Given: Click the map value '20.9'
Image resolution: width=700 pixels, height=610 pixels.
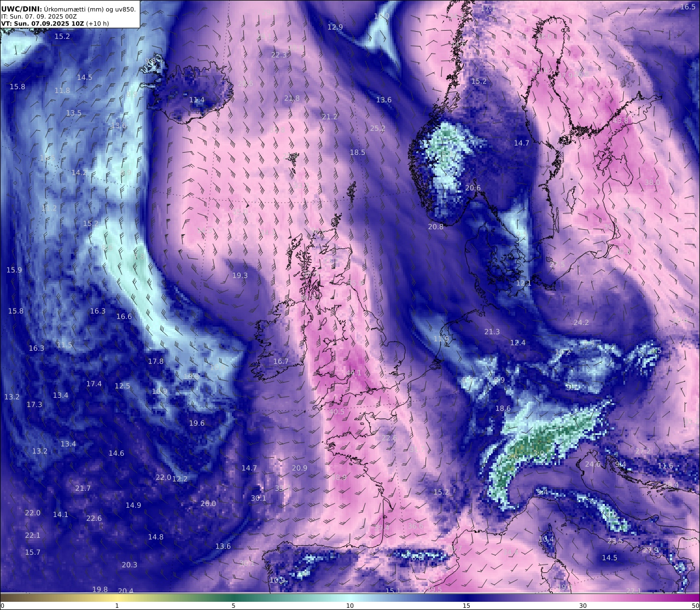Looking at the screenshot, I should point(300,468).
